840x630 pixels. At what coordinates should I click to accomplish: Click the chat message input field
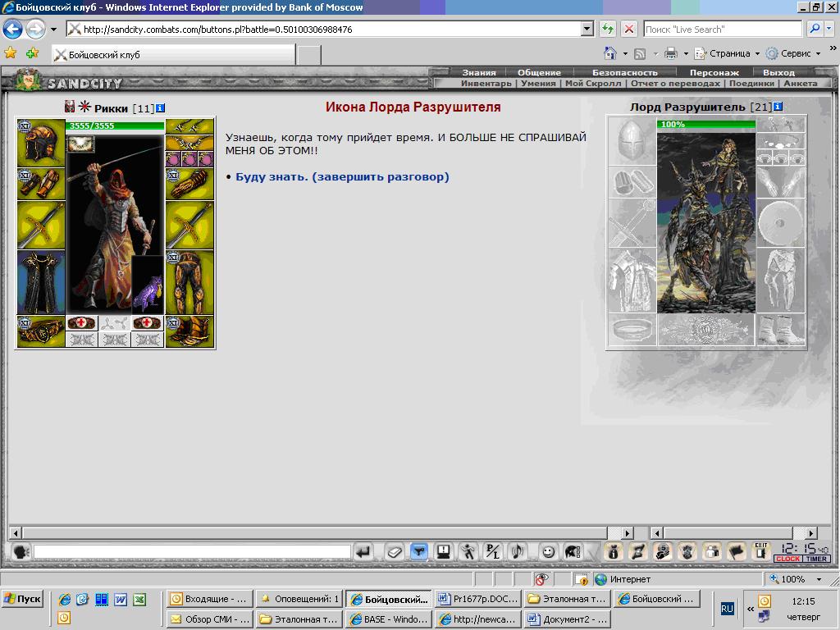pyautogui.click(x=192, y=551)
